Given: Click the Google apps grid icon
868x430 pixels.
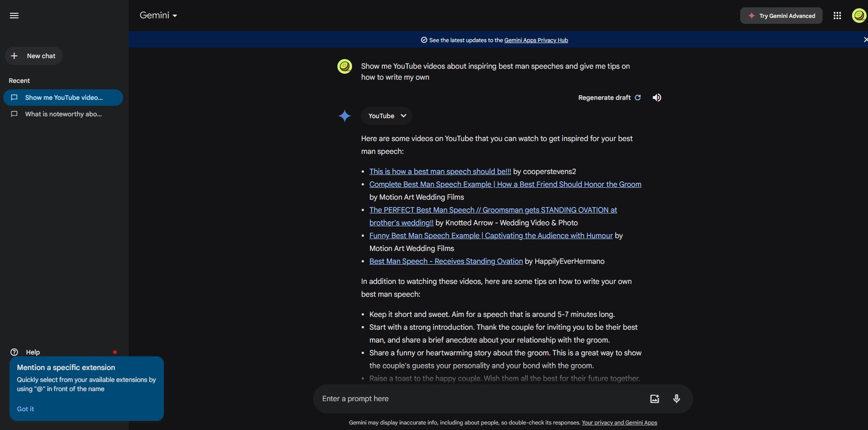Looking at the screenshot, I should click(x=837, y=16).
